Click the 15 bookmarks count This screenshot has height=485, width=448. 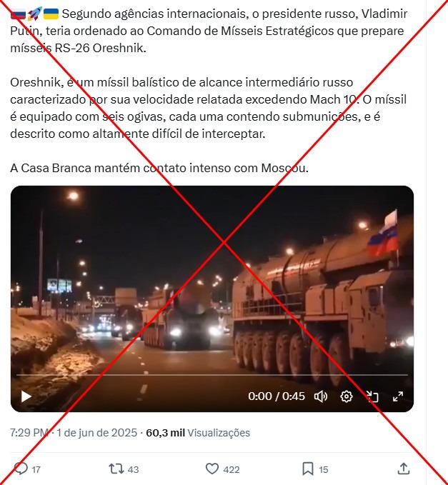click(323, 469)
